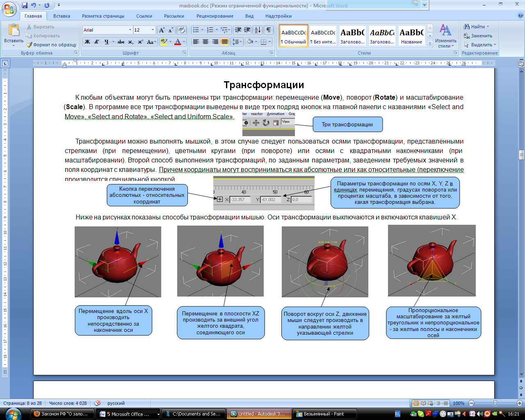Click the Undo icon in Quick Access toolbar

(34, 5)
